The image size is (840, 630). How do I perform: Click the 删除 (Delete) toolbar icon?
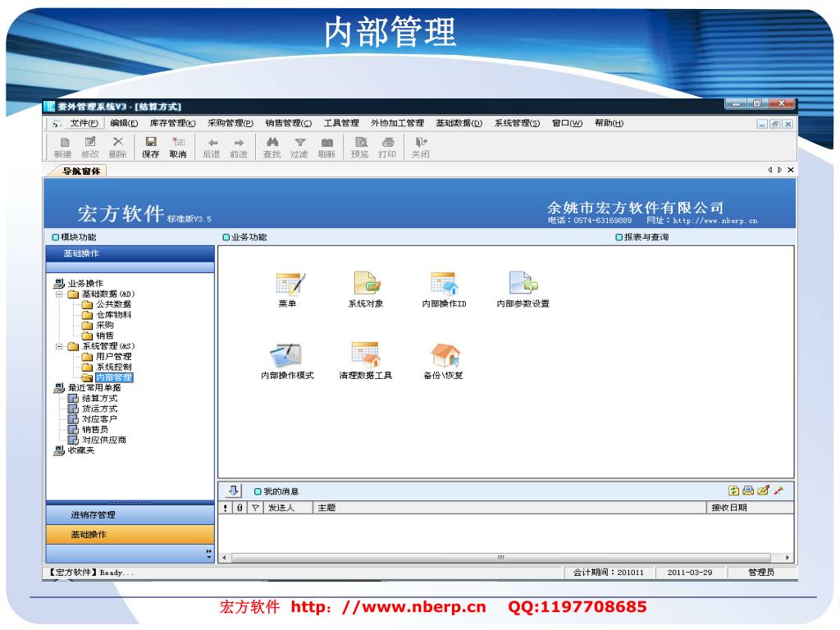point(118,147)
